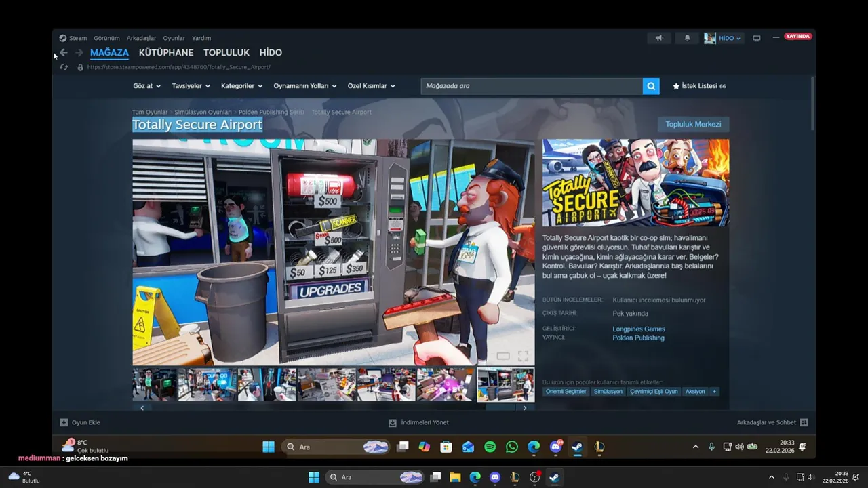
Task: Toggle theater mode on the screenshot viewer
Action: click(503, 356)
